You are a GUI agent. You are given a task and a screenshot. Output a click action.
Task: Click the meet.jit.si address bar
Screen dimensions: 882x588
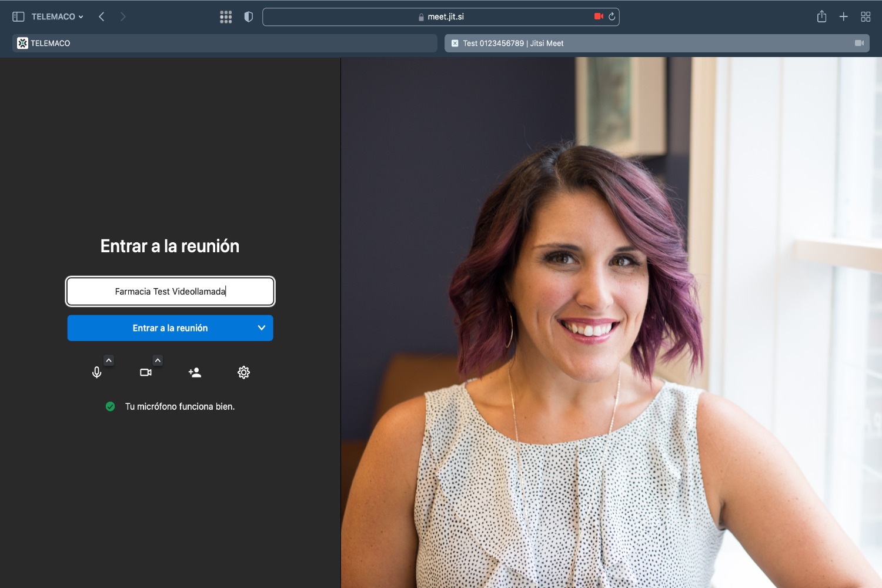tap(441, 17)
